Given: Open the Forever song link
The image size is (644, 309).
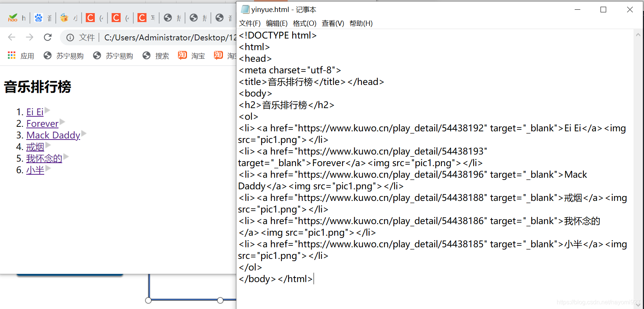Looking at the screenshot, I should pyautogui.click(x=42, y=123).
